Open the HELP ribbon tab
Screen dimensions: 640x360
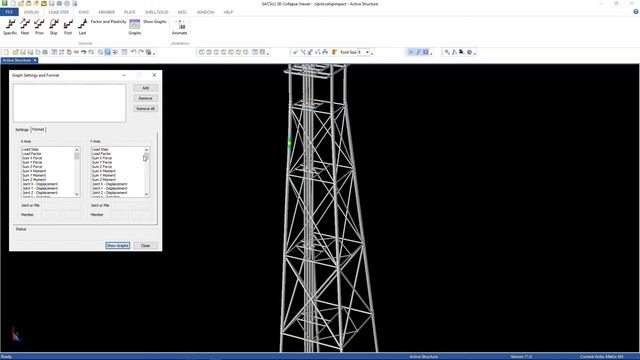coord(228,12)
